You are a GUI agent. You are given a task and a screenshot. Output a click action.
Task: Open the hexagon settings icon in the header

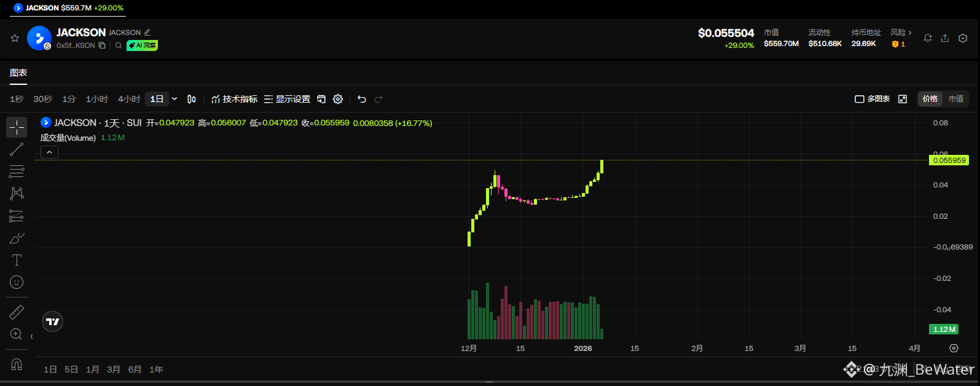pyautogui.click(x=963, y=38)
